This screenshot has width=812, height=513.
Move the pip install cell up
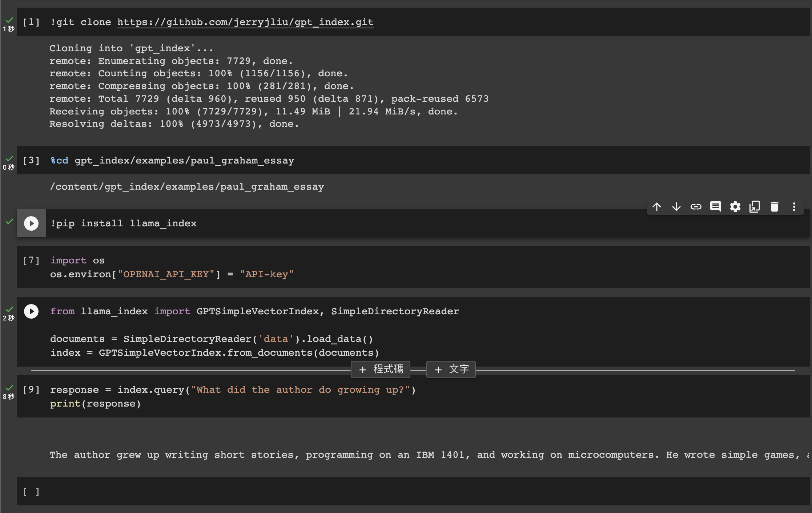[x=656, y=206]
